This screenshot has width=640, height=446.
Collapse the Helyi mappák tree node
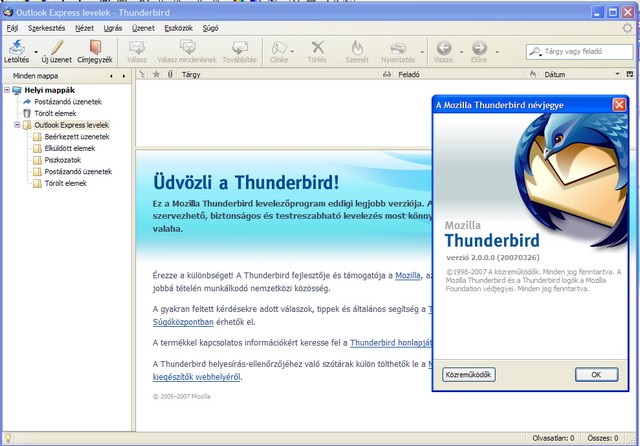tap(7, 90)
